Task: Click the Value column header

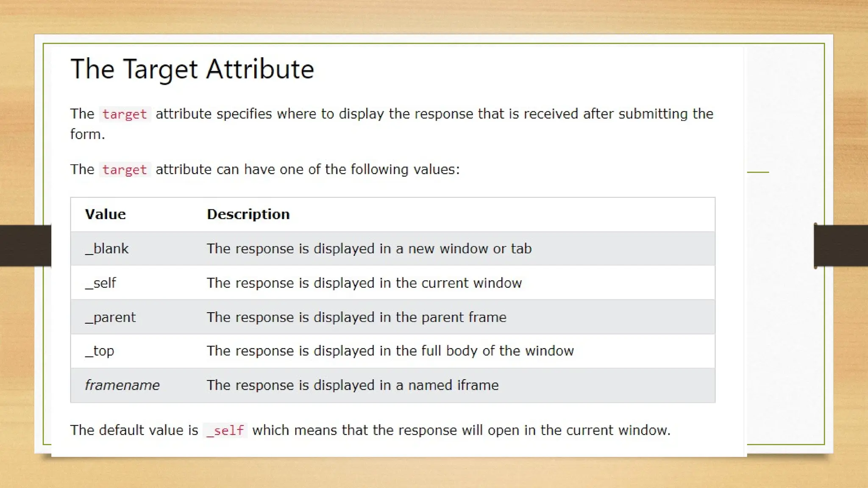Action: 105,214
